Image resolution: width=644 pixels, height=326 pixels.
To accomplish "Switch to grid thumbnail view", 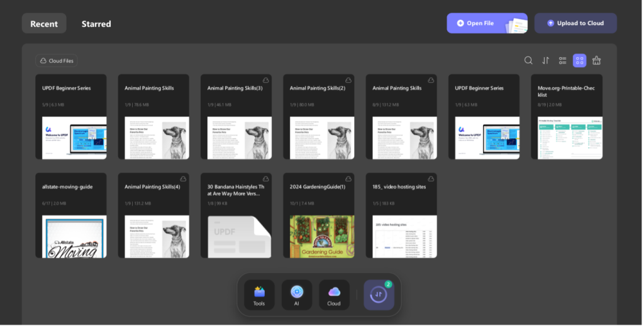I will 580,60.
